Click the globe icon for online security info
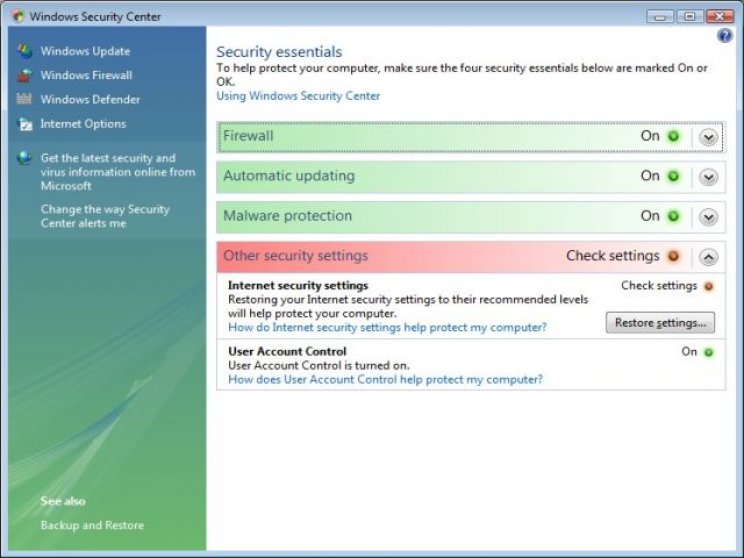Viewport: 744px width, 558px height. 24,158
